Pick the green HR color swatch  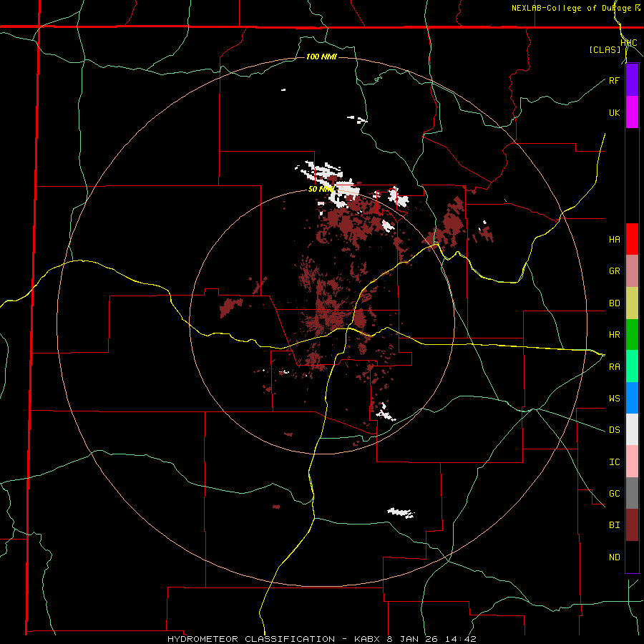[x=632, y=334]
